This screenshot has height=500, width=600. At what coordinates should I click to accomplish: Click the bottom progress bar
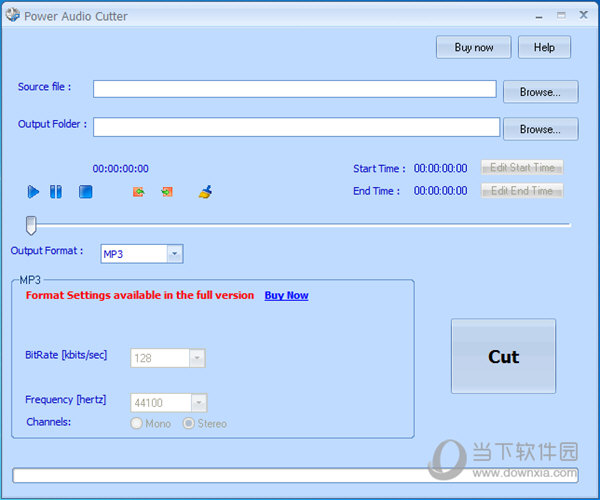pyautogui.click(x=295, y=476)
